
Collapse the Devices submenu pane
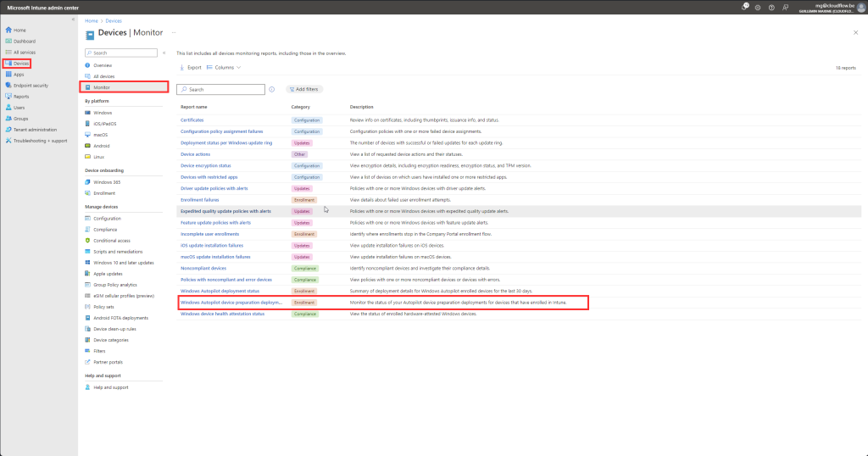[164, 53]
